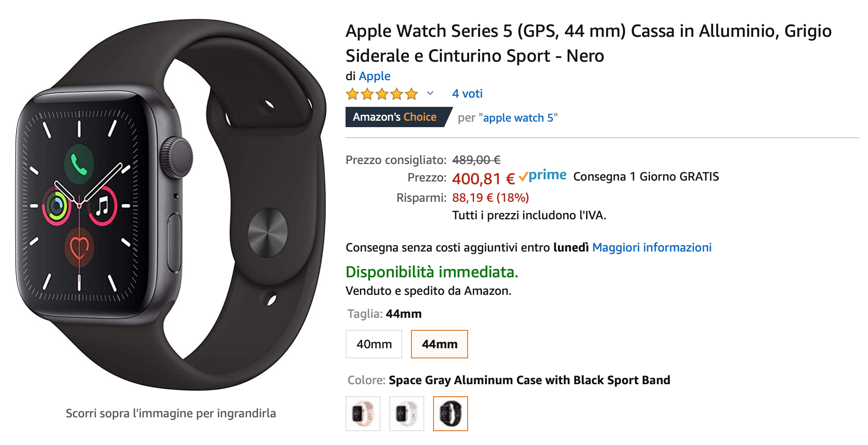
Task: Click the 4 voti reviews link
Action: (x=467, y=94)
